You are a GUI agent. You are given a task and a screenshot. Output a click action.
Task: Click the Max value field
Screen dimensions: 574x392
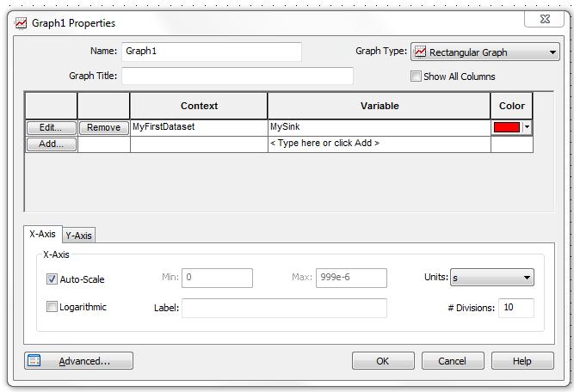click(x=351, y=278)
